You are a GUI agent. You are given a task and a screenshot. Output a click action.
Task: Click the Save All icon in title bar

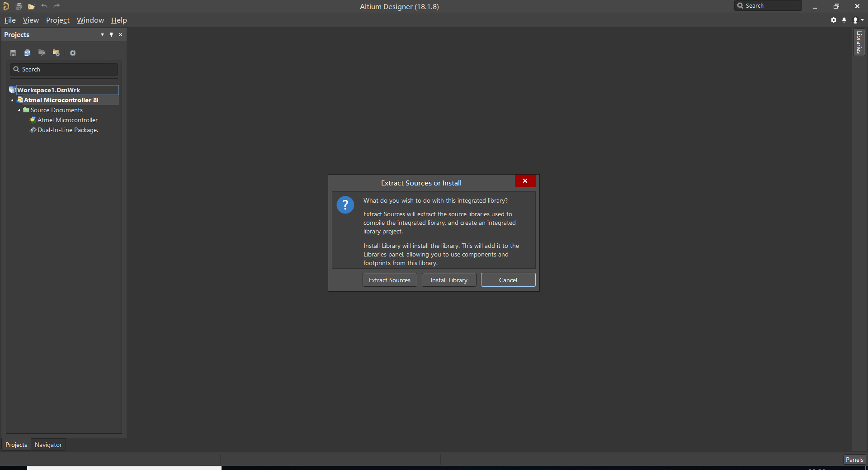(x=19, y=6)
